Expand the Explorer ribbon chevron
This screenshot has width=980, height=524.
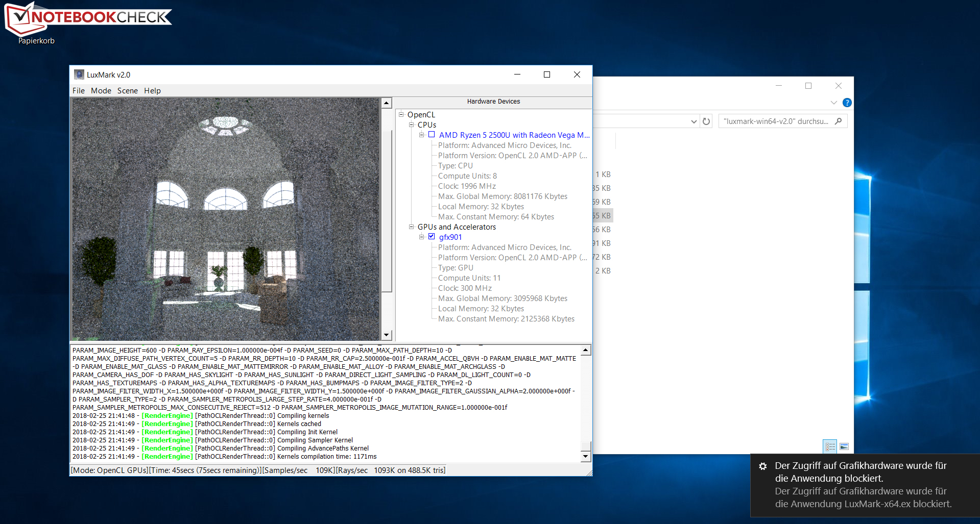[833, 103]
